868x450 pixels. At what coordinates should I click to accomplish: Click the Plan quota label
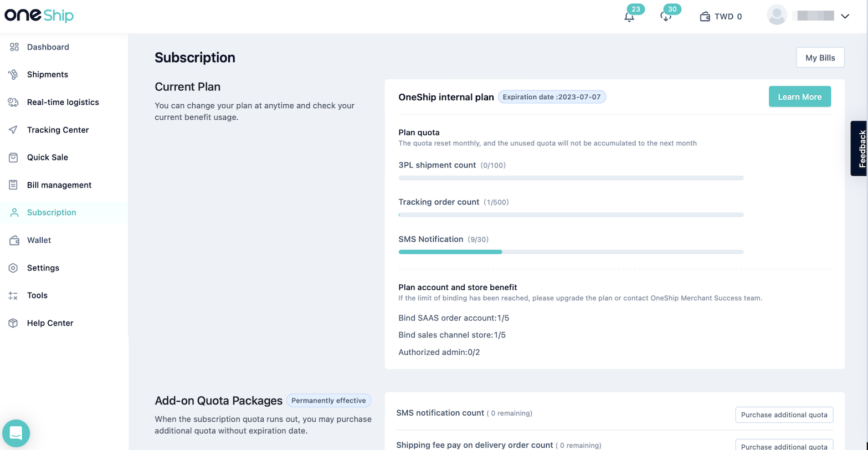click(419, 132)
